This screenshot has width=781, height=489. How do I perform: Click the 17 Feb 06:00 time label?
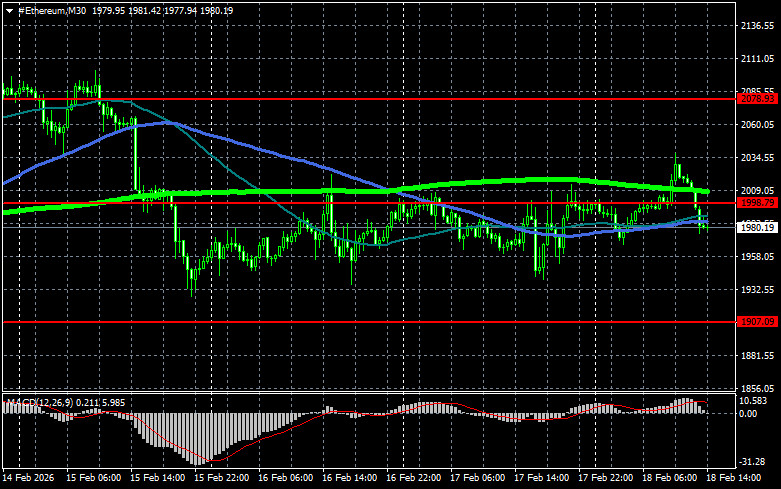tap(478, 478)
